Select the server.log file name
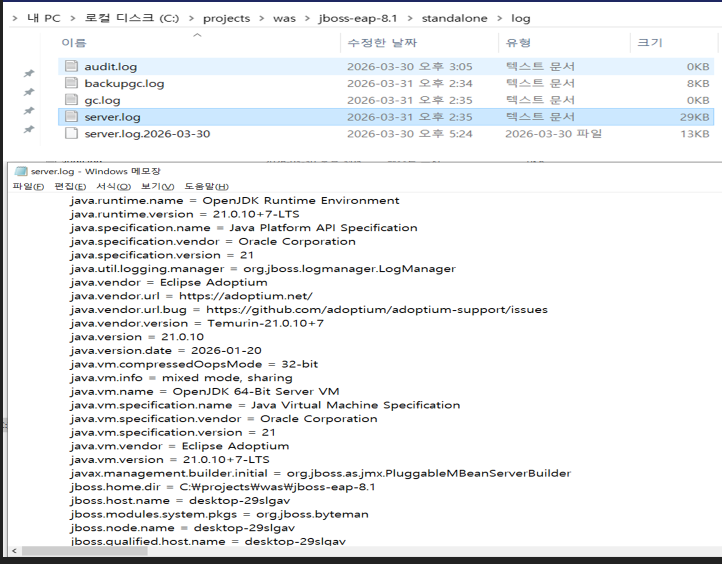This screenshot has height=564, width=722. 112,117
